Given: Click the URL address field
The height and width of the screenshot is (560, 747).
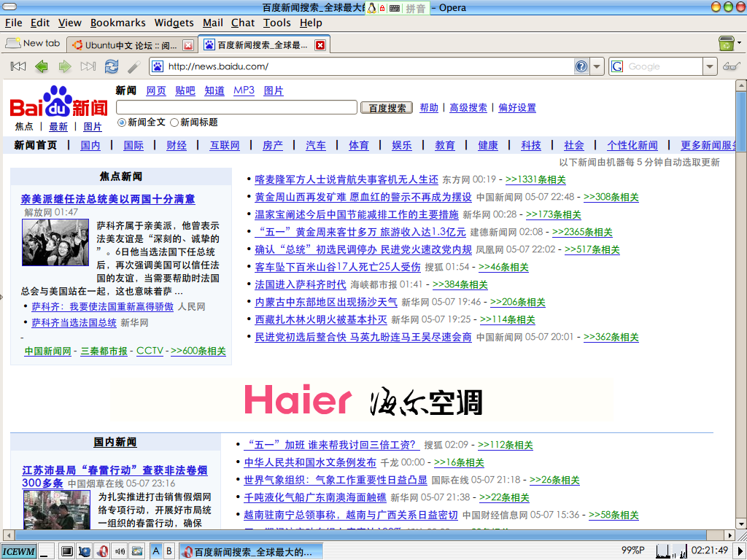Looking at the screenshot, I should (x=369, y=66).
